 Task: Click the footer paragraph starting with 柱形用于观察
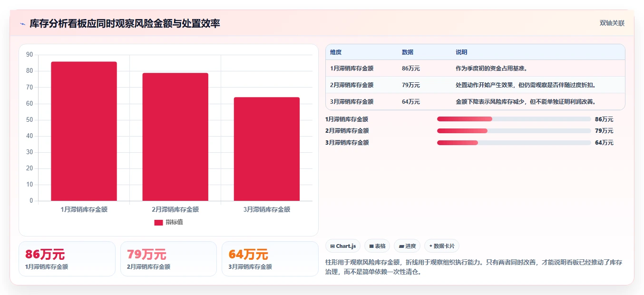[x=474, y=267]
